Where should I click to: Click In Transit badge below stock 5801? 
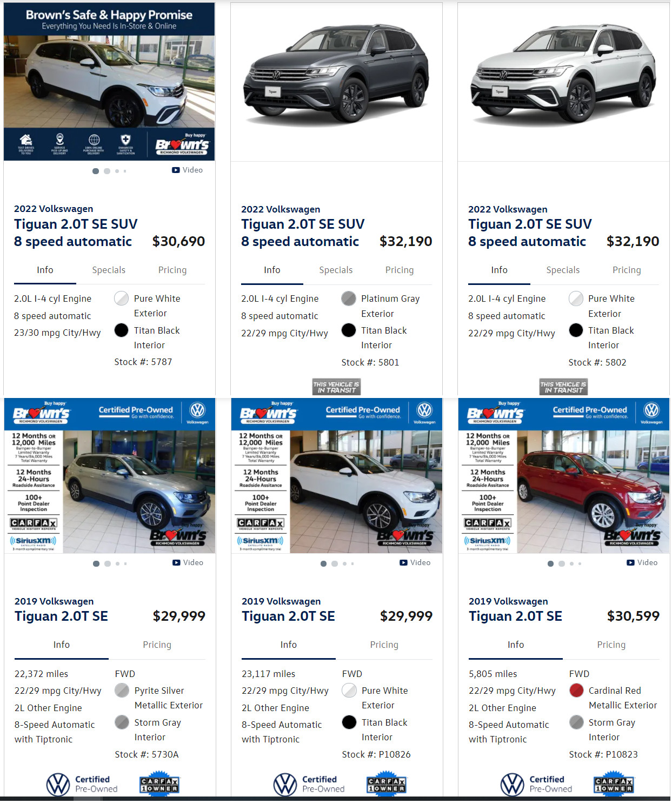336,387
